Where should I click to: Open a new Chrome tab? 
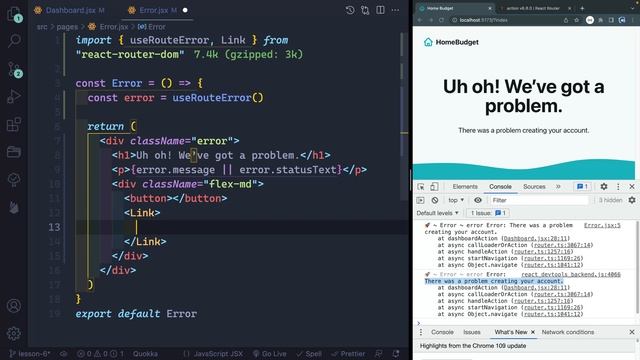(582, 8)
